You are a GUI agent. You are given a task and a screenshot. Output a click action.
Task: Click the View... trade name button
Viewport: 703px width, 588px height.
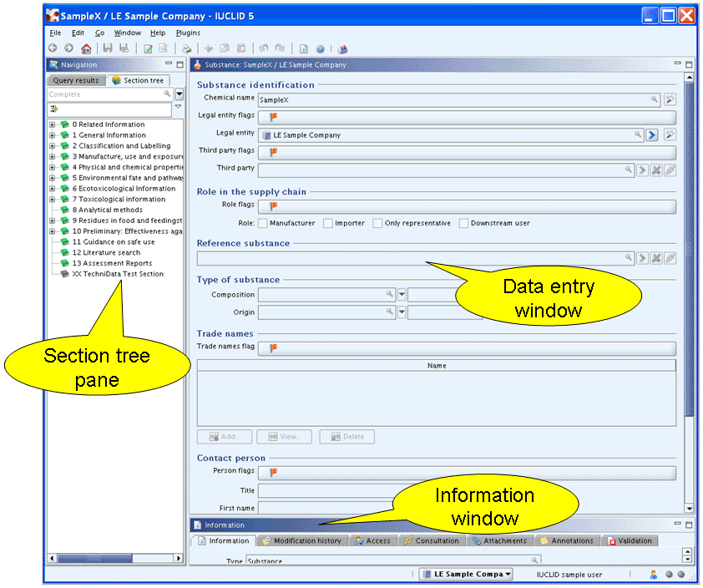(x=285, y=436)
